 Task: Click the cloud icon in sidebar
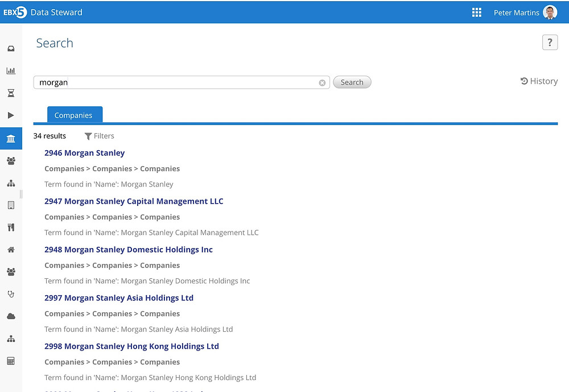click(11, 316)
